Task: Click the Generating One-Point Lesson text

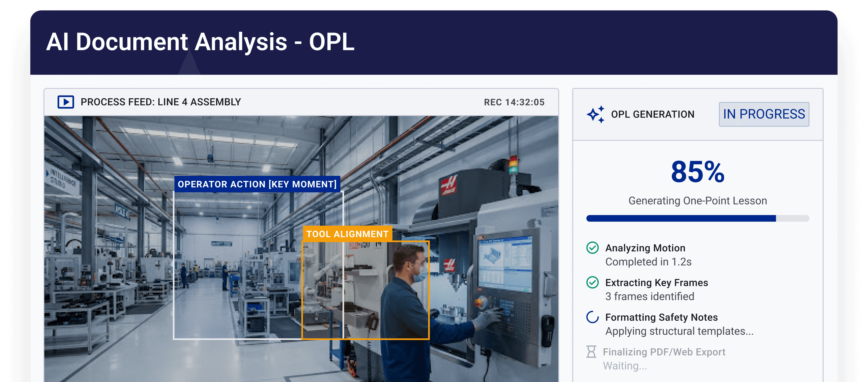Action: (x=698, y=200)
